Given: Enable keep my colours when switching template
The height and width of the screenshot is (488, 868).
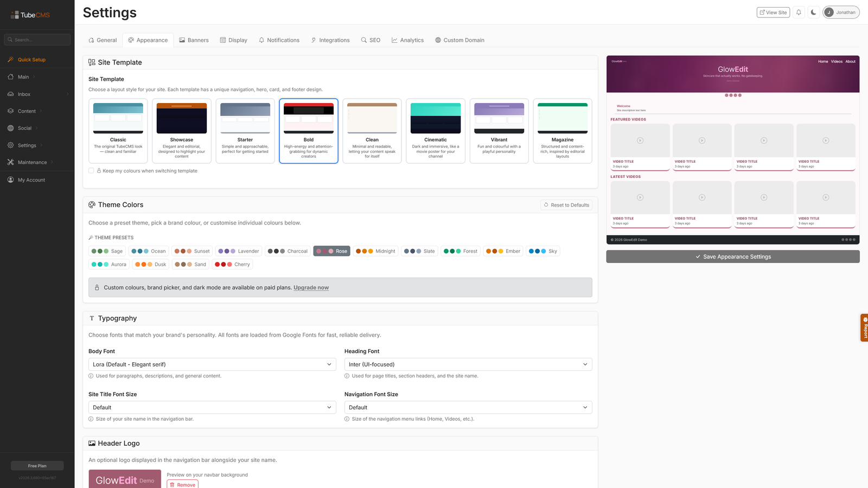Looking at the screenshot, I should (x=91, y=170).
